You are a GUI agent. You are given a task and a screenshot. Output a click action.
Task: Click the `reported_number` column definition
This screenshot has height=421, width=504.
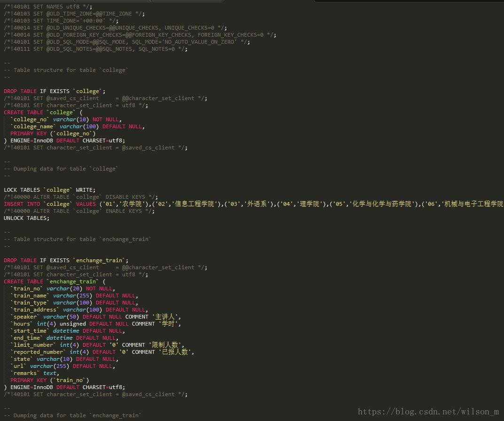[x=102, y=352]
